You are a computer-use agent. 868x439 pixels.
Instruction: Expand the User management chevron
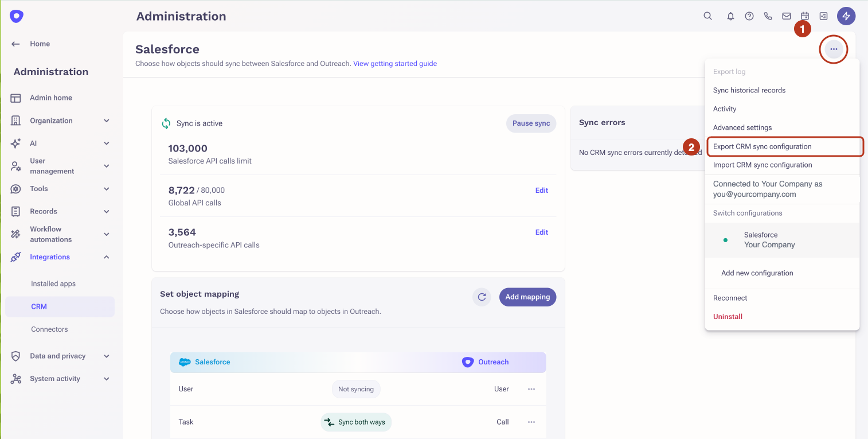click(107, 166)
